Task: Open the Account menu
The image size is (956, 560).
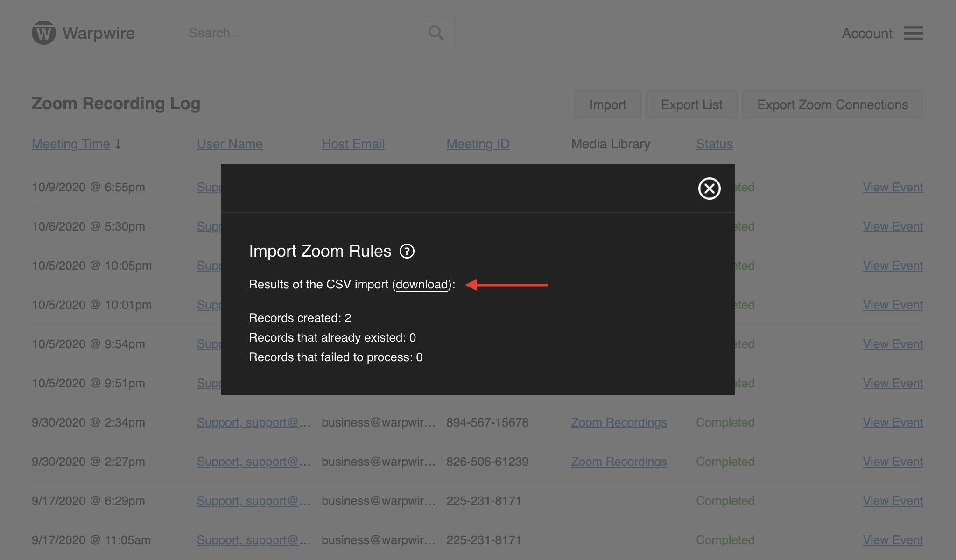Action: 867,33
